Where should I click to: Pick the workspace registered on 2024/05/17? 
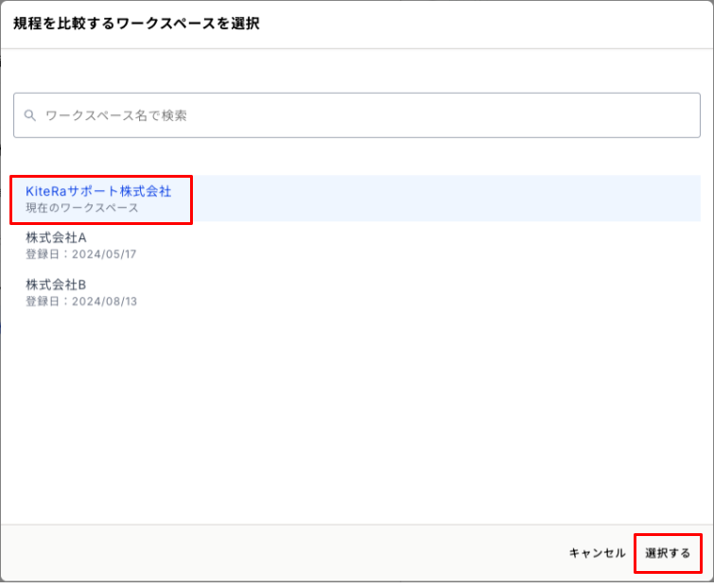click(x=357, y=245)
